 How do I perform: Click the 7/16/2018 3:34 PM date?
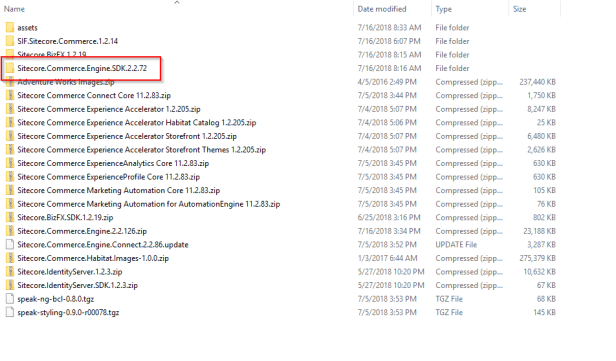click(389, 231)
